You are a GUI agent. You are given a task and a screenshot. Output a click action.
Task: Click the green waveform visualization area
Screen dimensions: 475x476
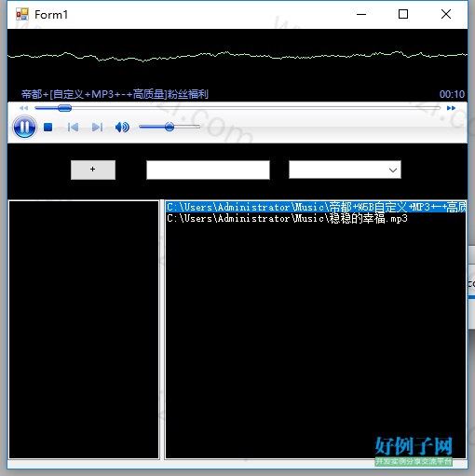(237, 56)
